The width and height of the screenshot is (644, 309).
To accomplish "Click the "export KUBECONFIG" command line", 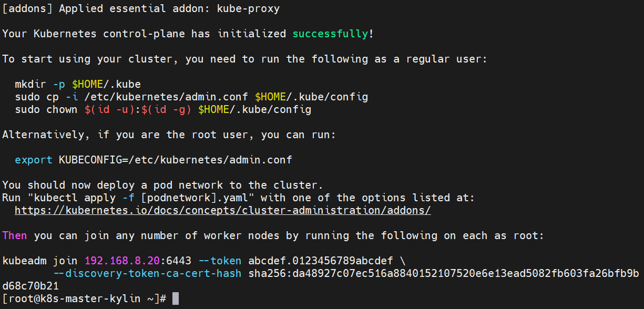I will click(x=153, y=160).
